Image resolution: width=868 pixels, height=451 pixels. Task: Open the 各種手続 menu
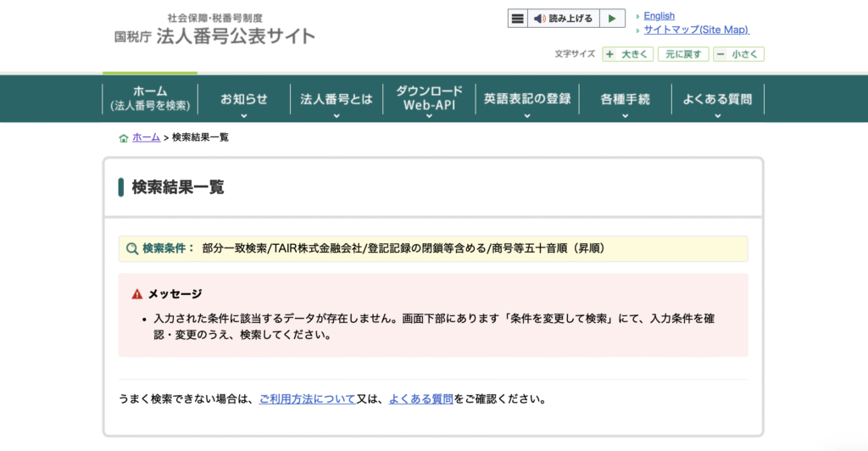click(x=625, y=99)
